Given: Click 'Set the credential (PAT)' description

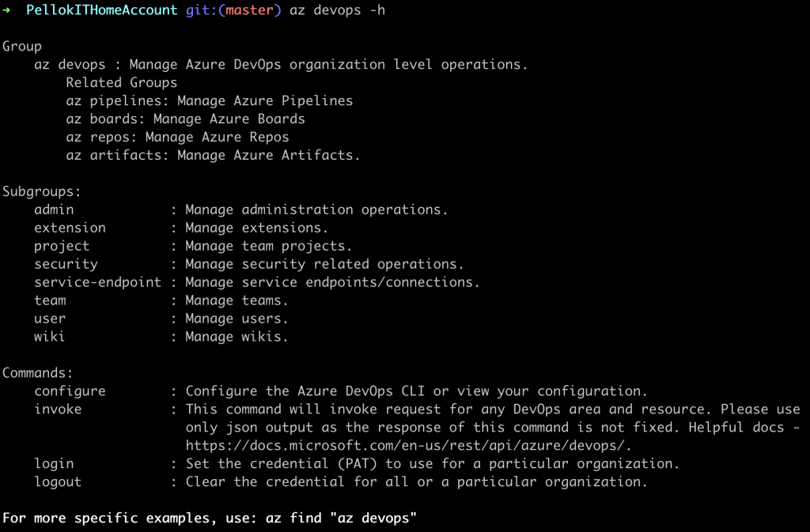Looking at the screenshot, I should tap(433, 464).
